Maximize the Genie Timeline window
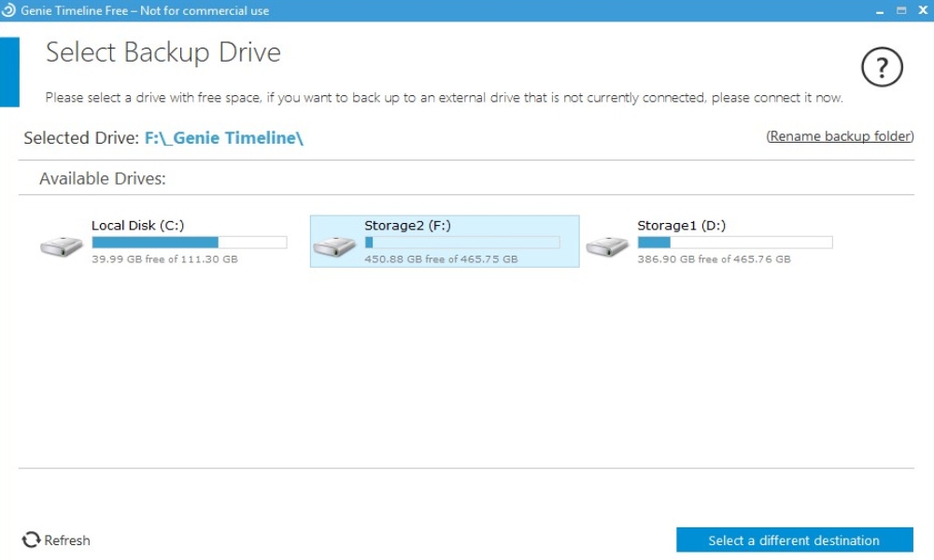The height and width of the screenshot is (560, 934). point(901,10)
